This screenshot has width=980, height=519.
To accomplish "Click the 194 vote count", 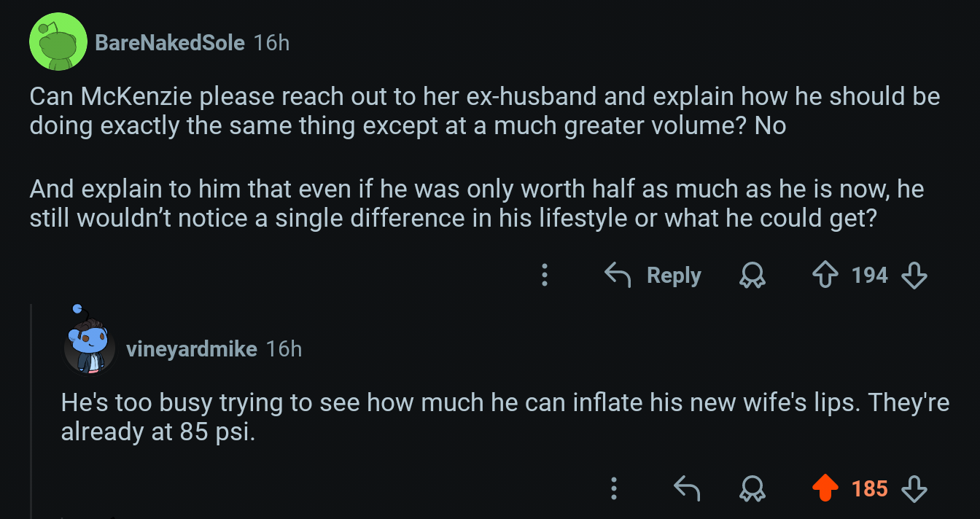I will (x=869, y=276).
